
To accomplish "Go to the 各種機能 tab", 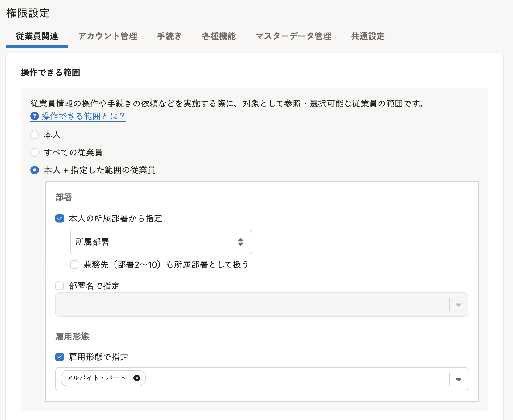I will [219, 36].
